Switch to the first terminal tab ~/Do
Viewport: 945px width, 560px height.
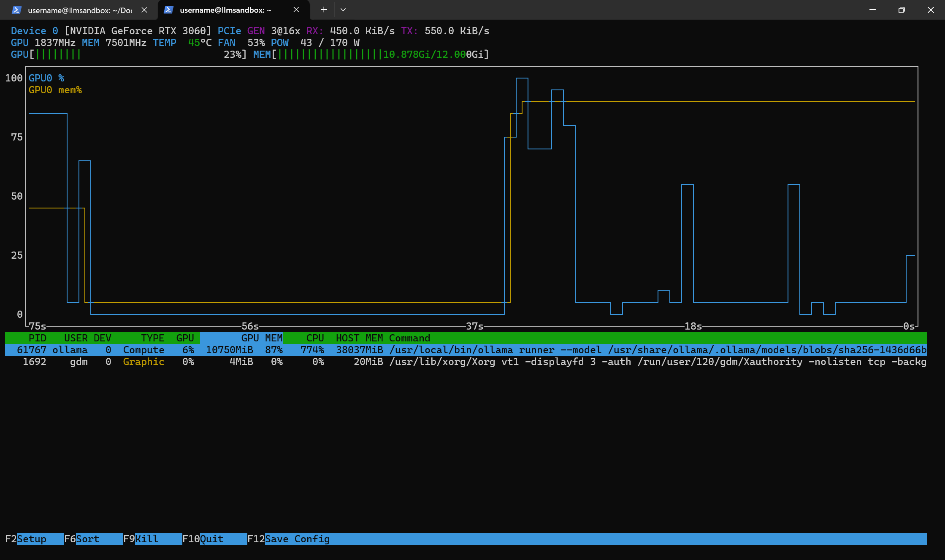click(79, 10)
